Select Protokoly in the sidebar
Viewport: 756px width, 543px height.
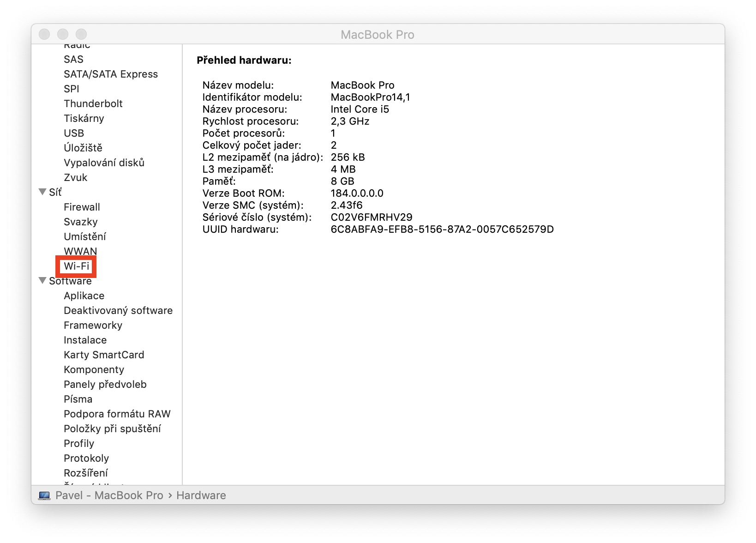(x=86, y=458)
